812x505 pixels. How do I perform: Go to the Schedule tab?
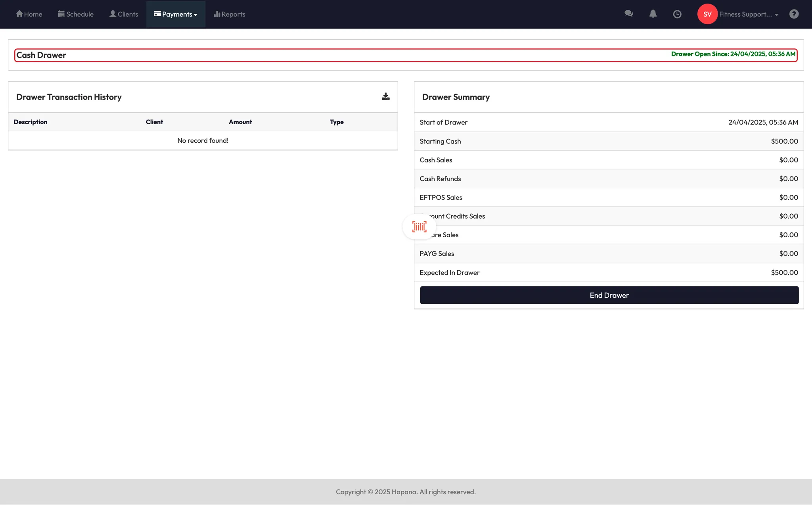[76, 14]
